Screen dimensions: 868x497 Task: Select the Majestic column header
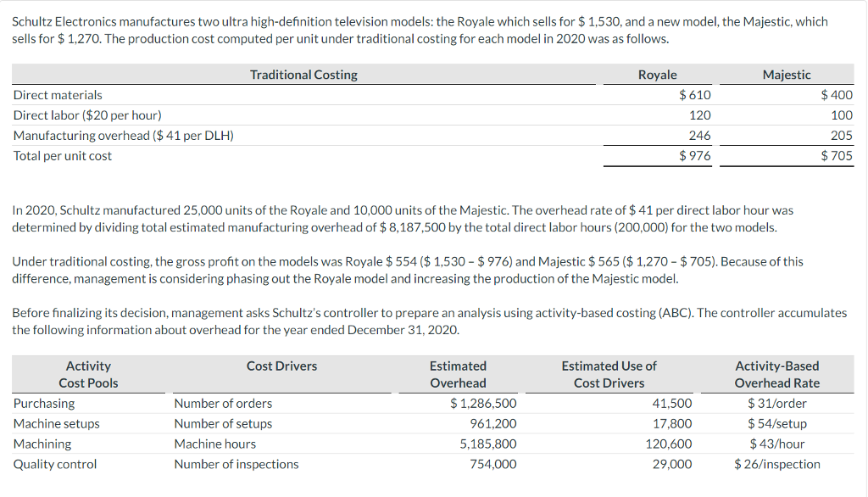pyautogui.click(x=787, y=75)
